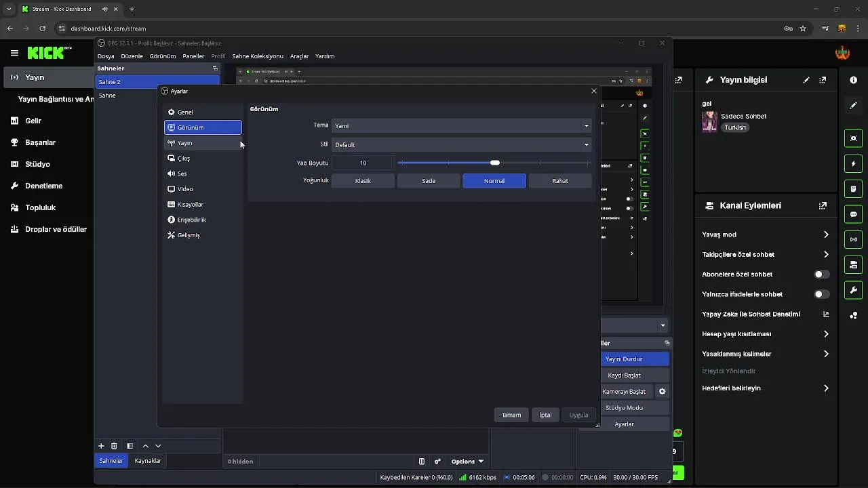
Task: Switch to Gelişmiş settings category
Action: click(203, 235)
